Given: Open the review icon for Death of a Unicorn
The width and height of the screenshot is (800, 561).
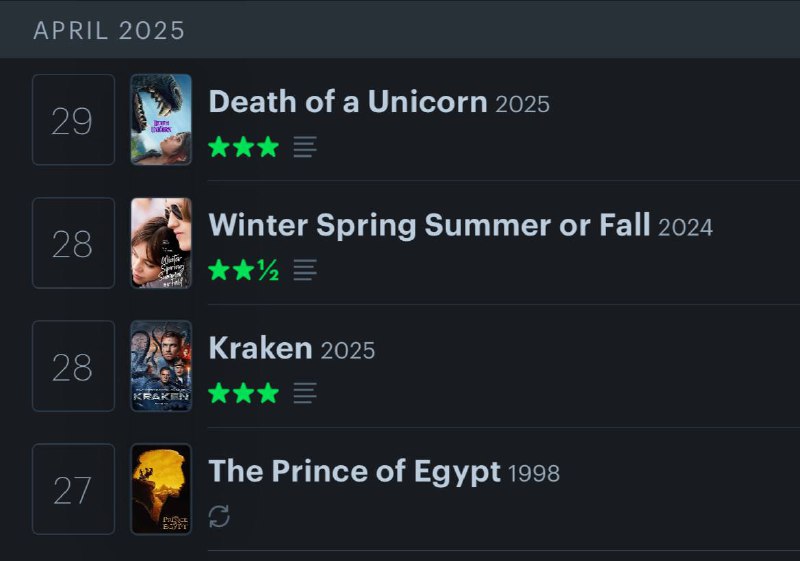Looking at the screenshot, I should tap(305, 147).
